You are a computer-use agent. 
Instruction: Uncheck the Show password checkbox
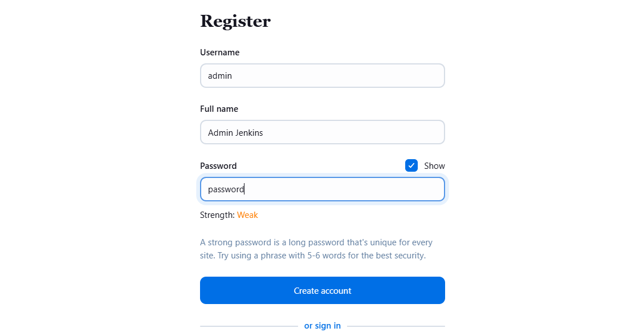(x=411, y=165)
